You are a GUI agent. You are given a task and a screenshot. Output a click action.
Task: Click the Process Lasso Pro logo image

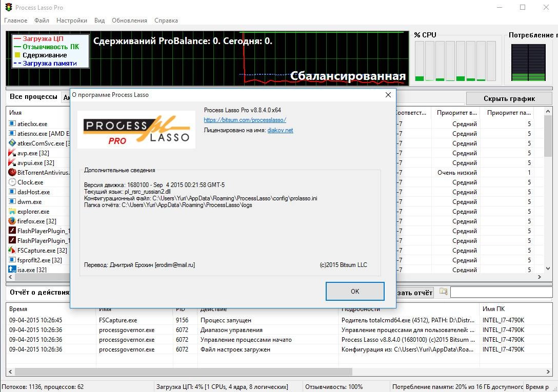point(136,130)
